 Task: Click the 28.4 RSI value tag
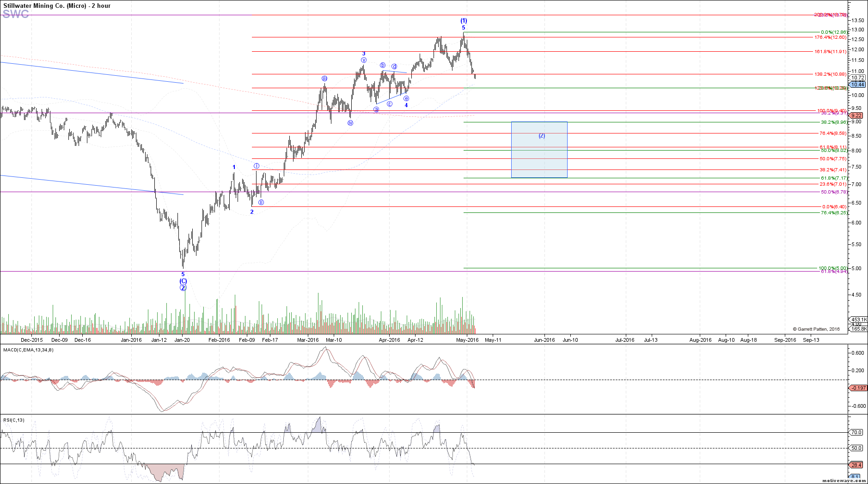(x=856, y=465)
